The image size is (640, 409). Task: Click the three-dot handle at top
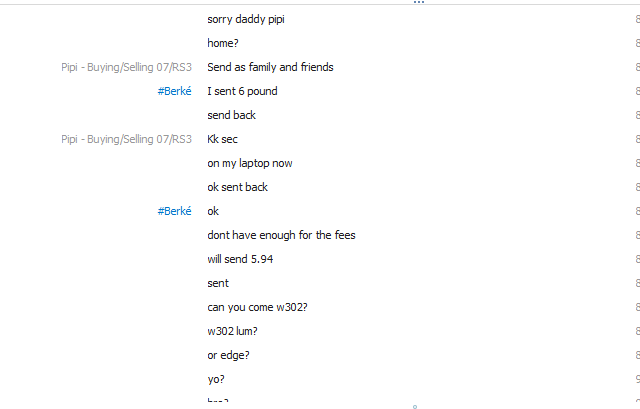[419, 2]
